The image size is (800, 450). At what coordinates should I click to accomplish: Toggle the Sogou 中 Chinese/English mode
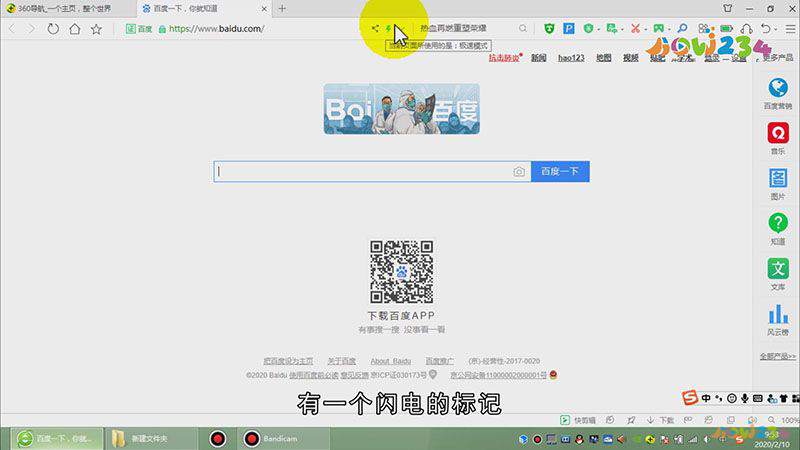click(x=706, y=398)
